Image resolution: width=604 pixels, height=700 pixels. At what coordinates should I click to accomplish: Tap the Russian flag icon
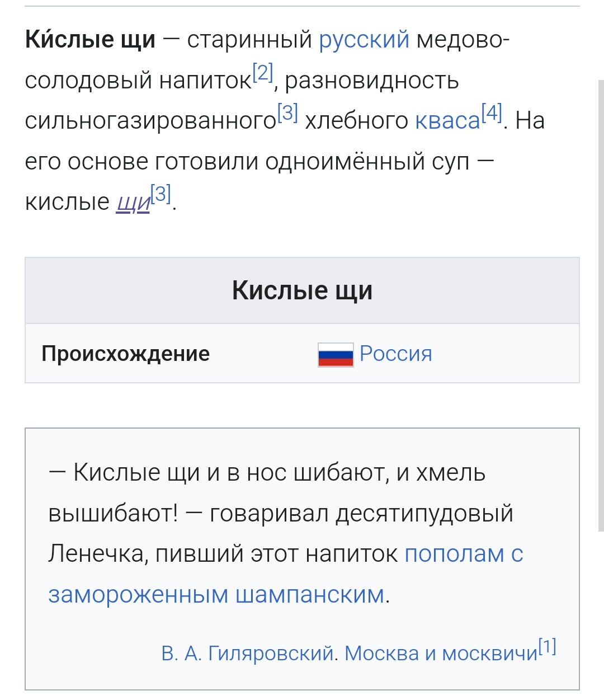coord(336,355)
